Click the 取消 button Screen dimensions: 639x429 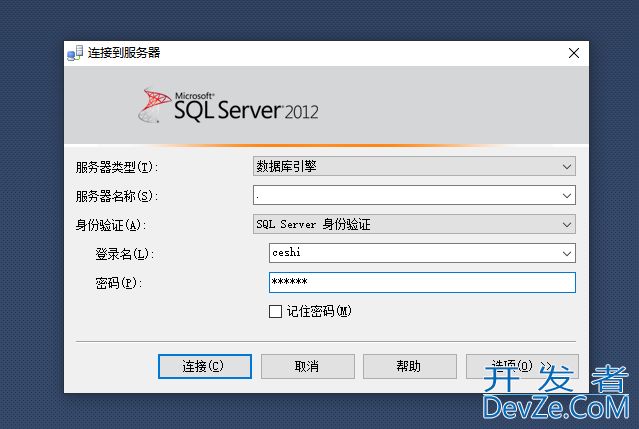(x=308, y=366)
